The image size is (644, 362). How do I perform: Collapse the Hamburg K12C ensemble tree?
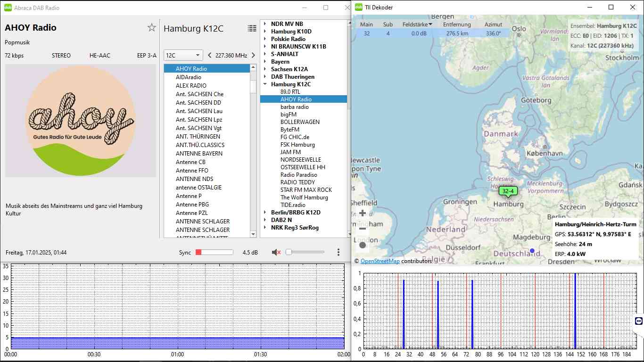[x=265, y=84]
